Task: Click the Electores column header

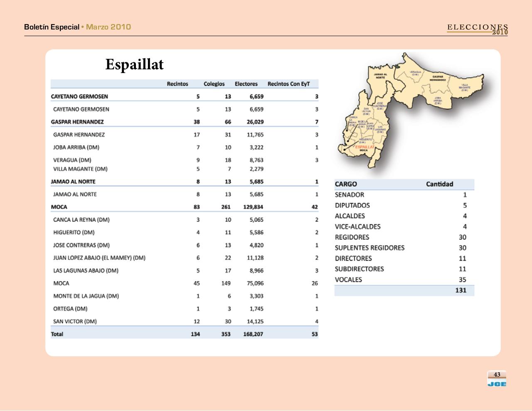Action: coord(246,83)
